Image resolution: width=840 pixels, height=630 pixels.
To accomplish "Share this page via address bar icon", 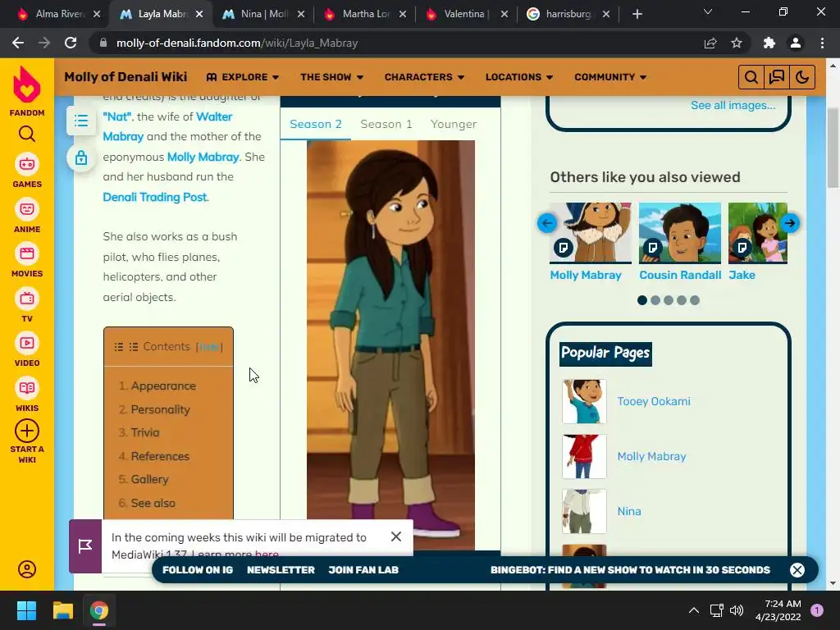I will (x=710, y=43).
